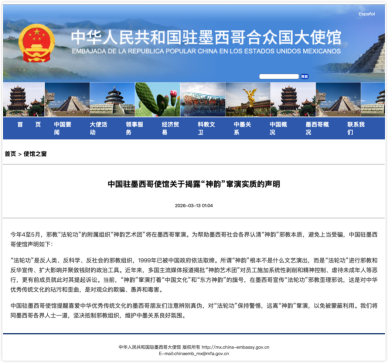Open the 科教文卫 navigation menu item
The width and height of the screenshot is (389, 364).
coord(206,128)
